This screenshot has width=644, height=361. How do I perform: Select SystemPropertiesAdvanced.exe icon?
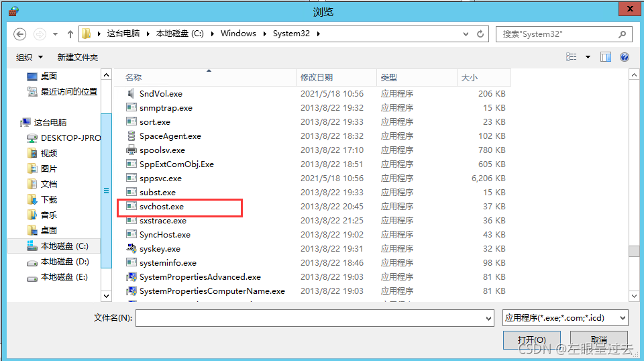[x=131, y=277]
